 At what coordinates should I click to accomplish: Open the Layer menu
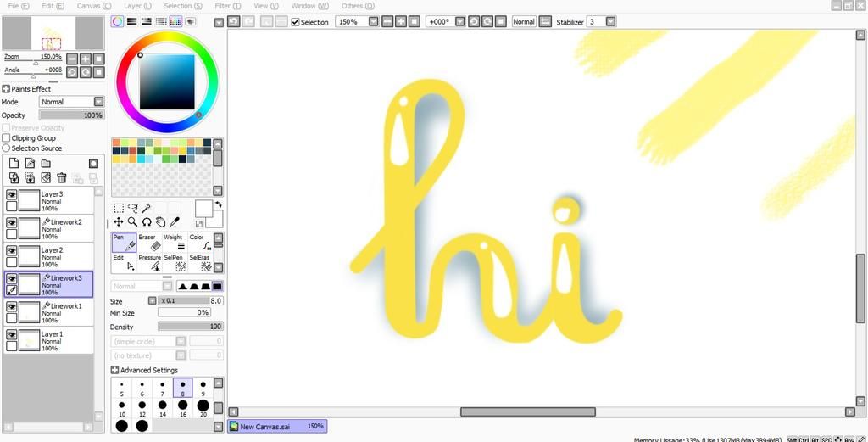137,6
